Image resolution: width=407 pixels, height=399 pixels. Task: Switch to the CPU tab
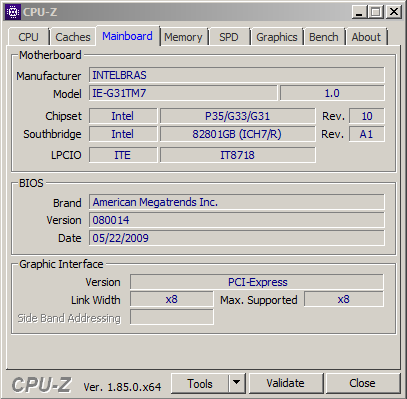point(29,37)
